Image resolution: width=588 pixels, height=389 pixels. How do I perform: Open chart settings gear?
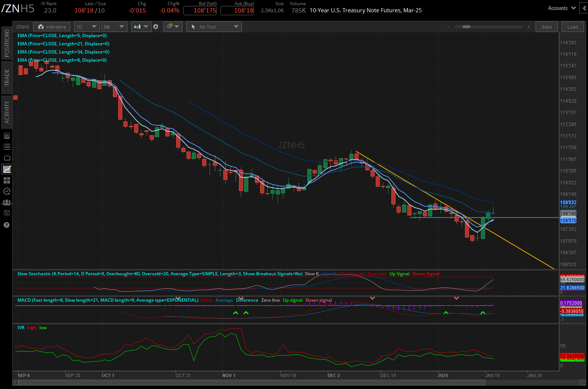[156, 27]
